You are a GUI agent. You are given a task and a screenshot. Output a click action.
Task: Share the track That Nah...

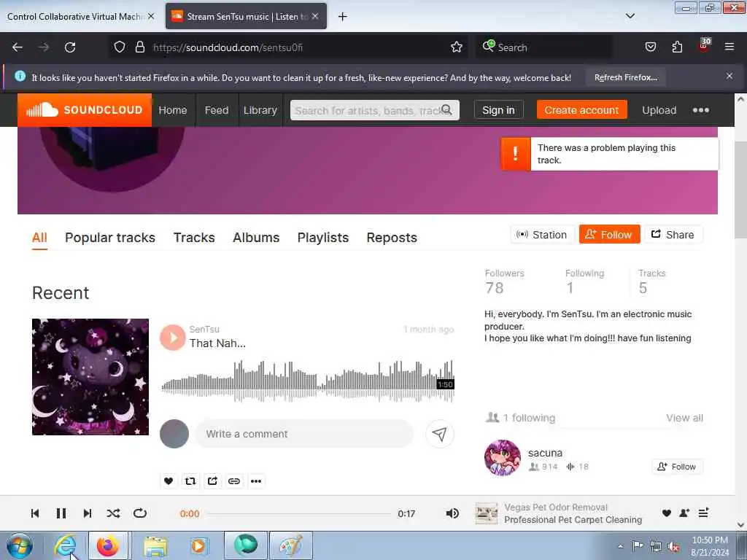pyautogui.click(x=212, y=481)
